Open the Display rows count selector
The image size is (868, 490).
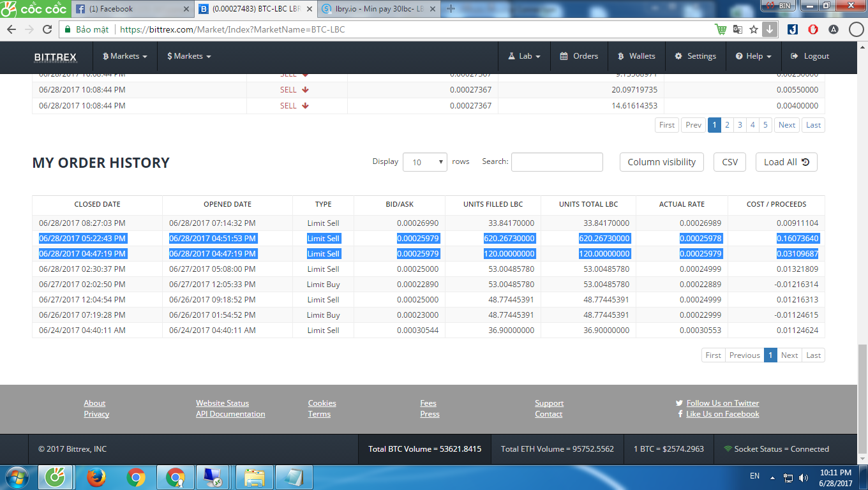pos(424,162)
